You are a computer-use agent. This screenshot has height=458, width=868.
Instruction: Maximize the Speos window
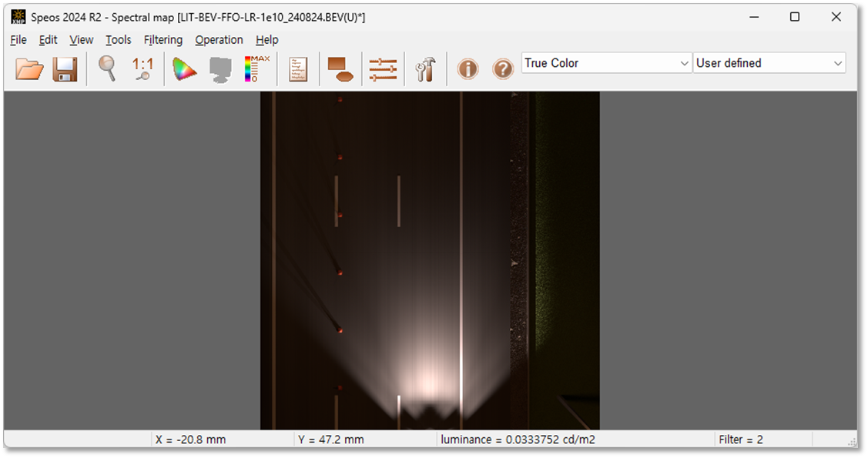[795, 17]
